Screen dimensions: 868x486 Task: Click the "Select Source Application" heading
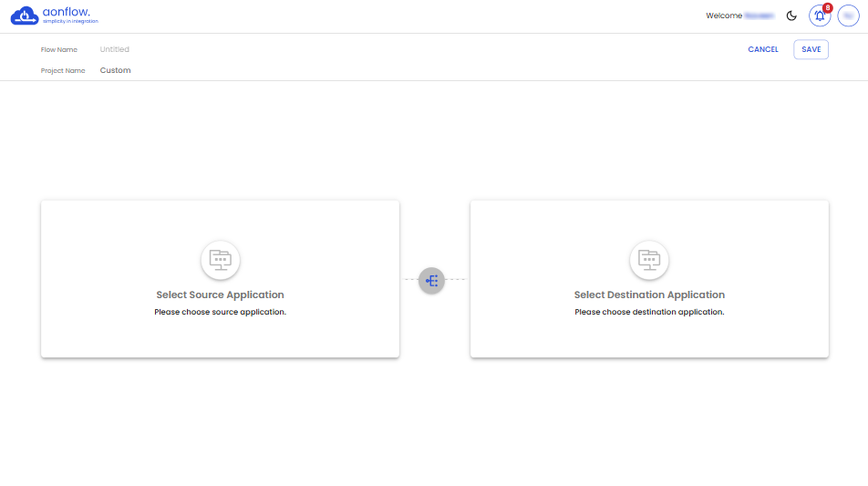(220, 295)
